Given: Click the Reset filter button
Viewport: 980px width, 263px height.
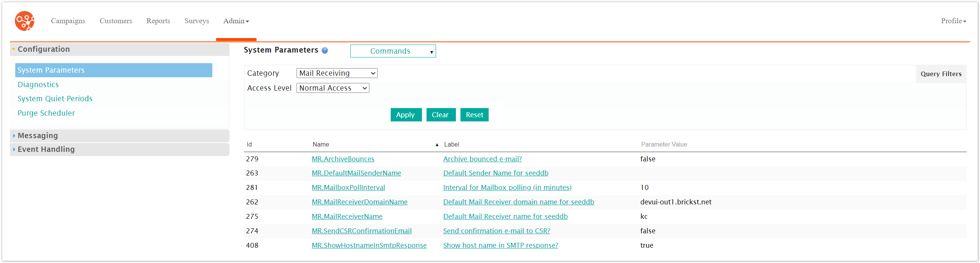Looking at the screenshot, I should tap(474, 115).
